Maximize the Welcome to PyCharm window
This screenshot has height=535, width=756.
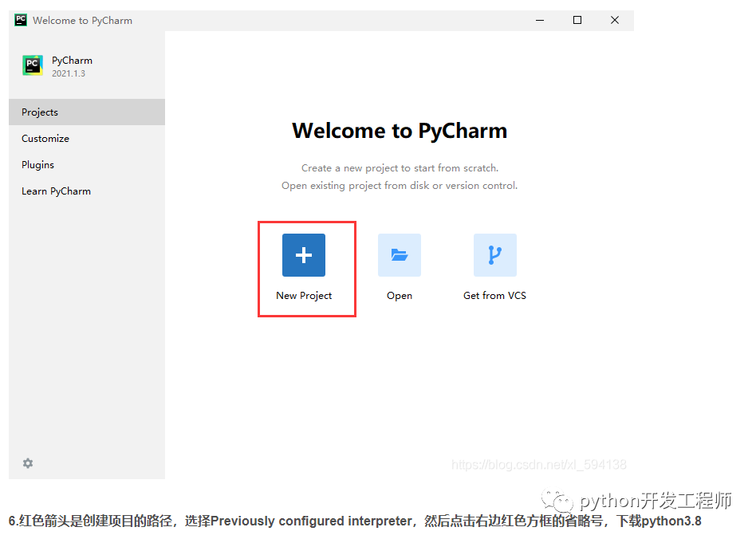(x=577, y=20)
